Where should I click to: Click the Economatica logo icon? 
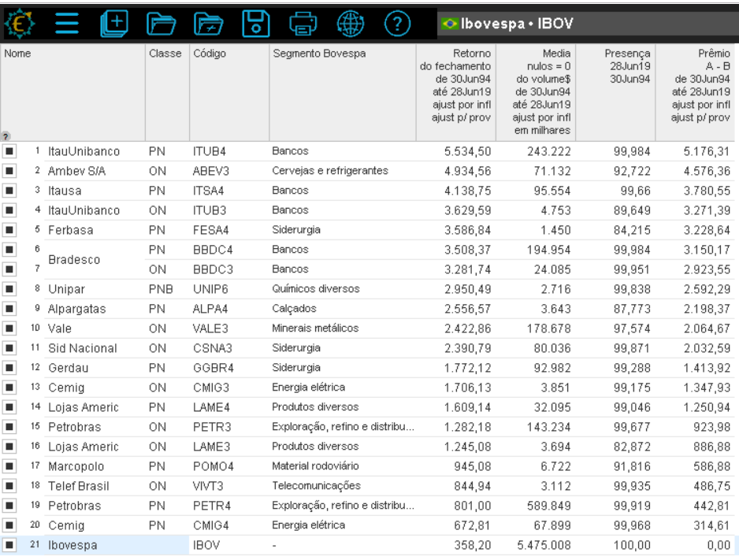point(17,22)
